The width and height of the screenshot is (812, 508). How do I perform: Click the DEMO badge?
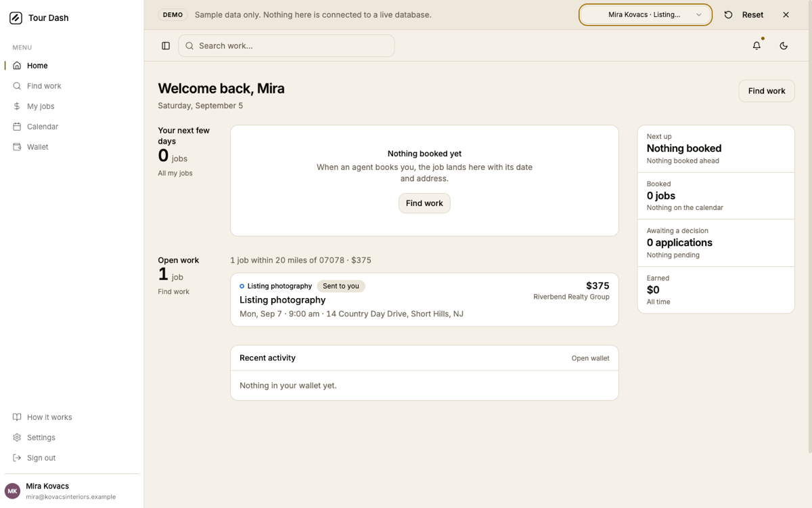point(173,15)
